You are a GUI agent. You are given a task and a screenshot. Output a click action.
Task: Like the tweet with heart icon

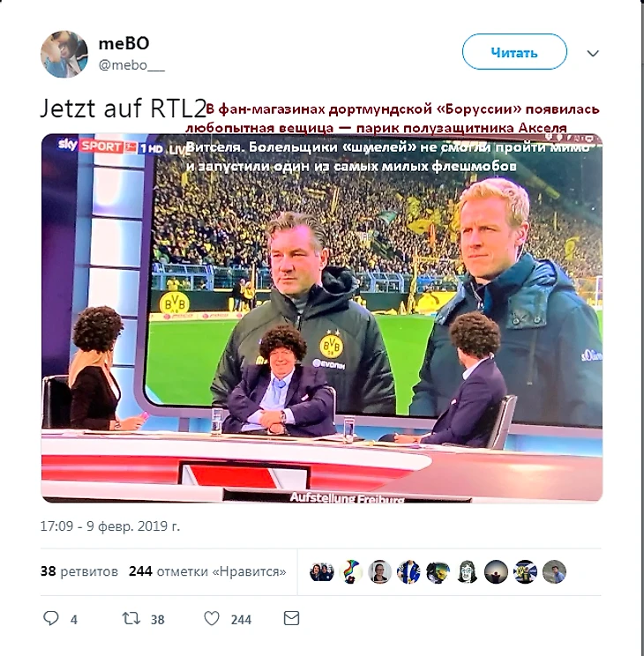coord(212,618)
